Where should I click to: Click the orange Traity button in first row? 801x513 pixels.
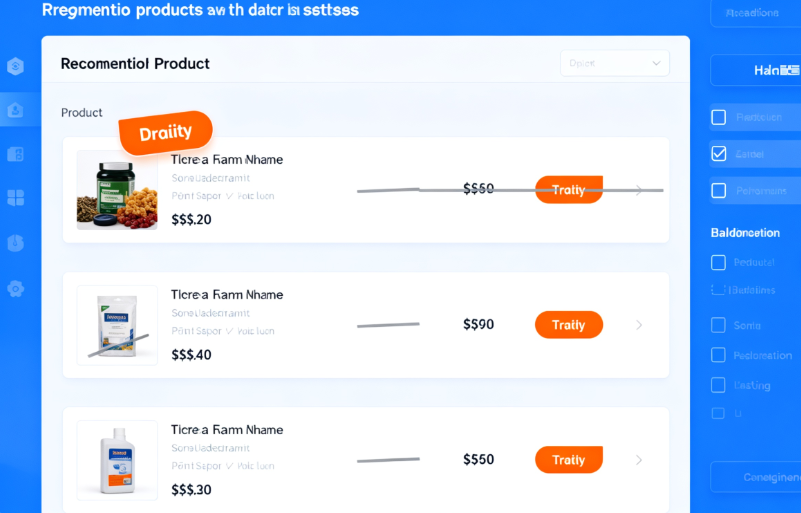(x=569, y=189)
